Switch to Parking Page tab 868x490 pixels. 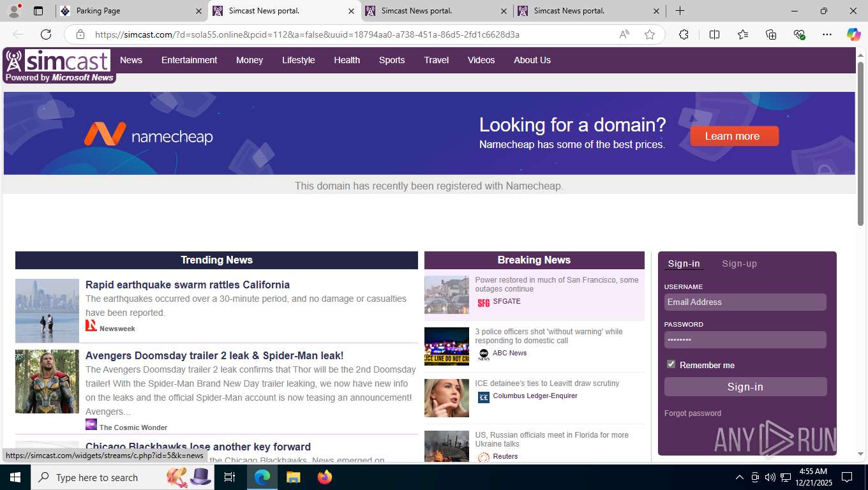click(131, 11)
